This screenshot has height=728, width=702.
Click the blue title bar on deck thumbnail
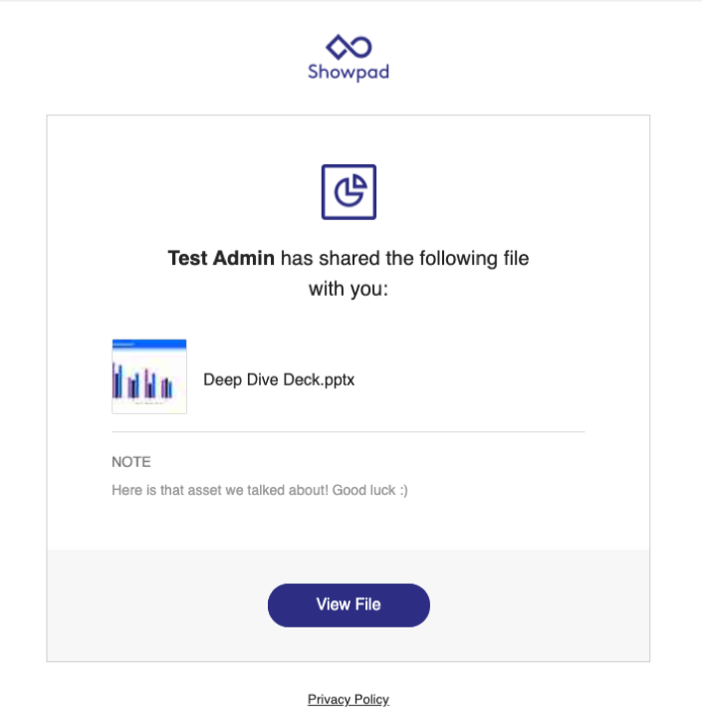click(149, 344)
